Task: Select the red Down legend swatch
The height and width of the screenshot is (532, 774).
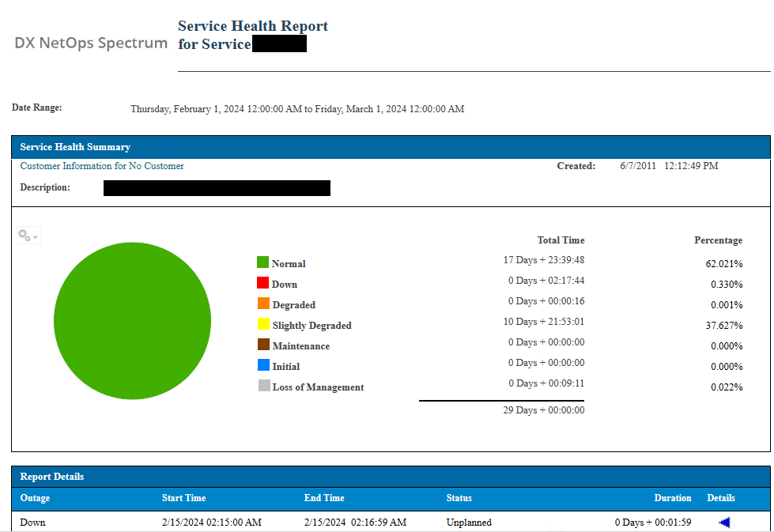Action: click(262, 283)
